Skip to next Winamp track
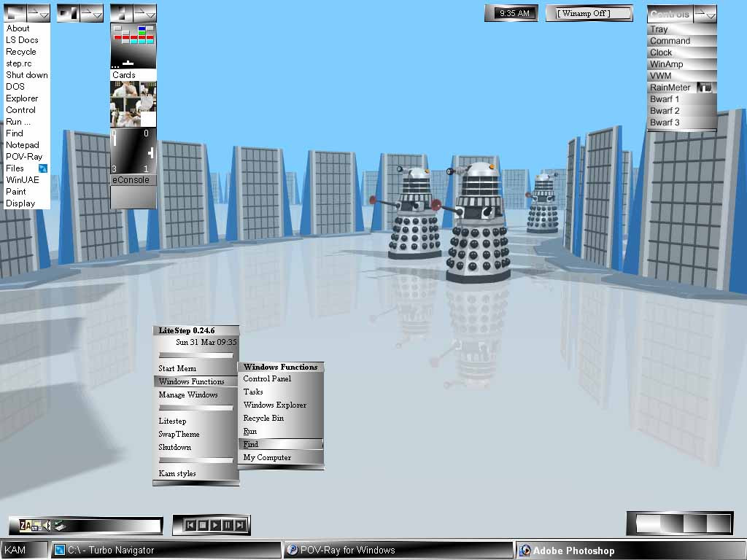747x560 pixels. pyautogui.click(x=241, y=525)
